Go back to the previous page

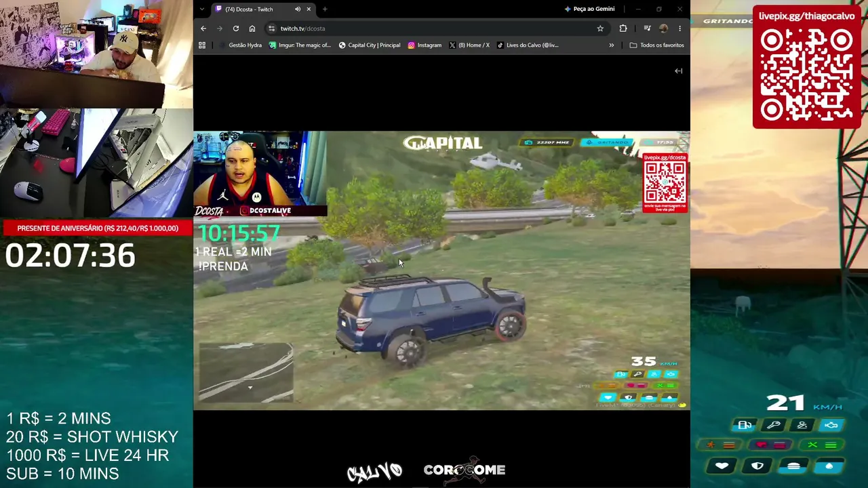[x=203, y=28]
